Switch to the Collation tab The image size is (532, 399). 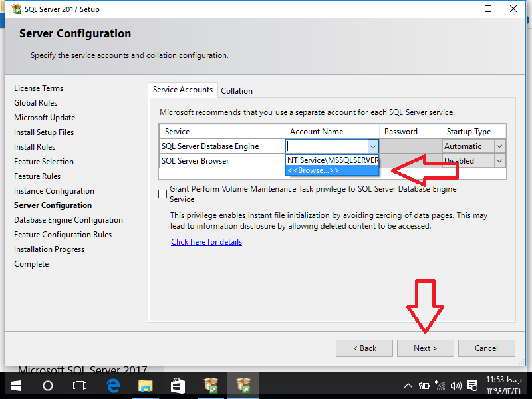tap(237, 91)
